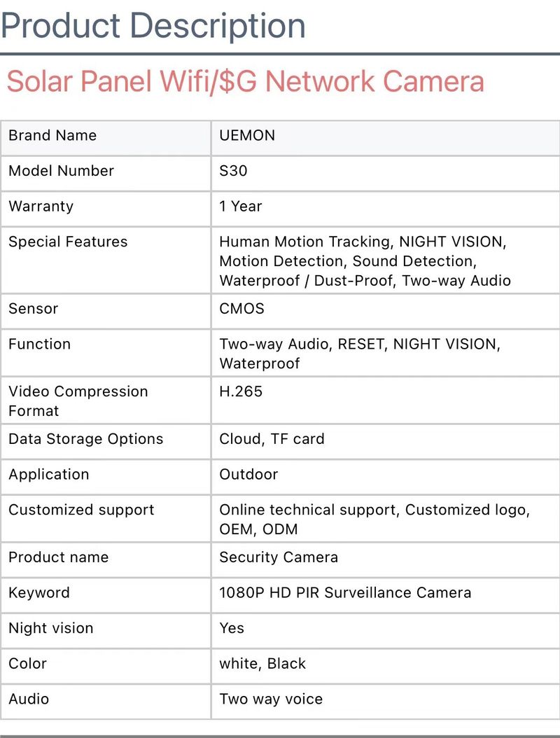Click the Special Features label
The width and height of the screenshot is (560, 738).
(68, 242)
